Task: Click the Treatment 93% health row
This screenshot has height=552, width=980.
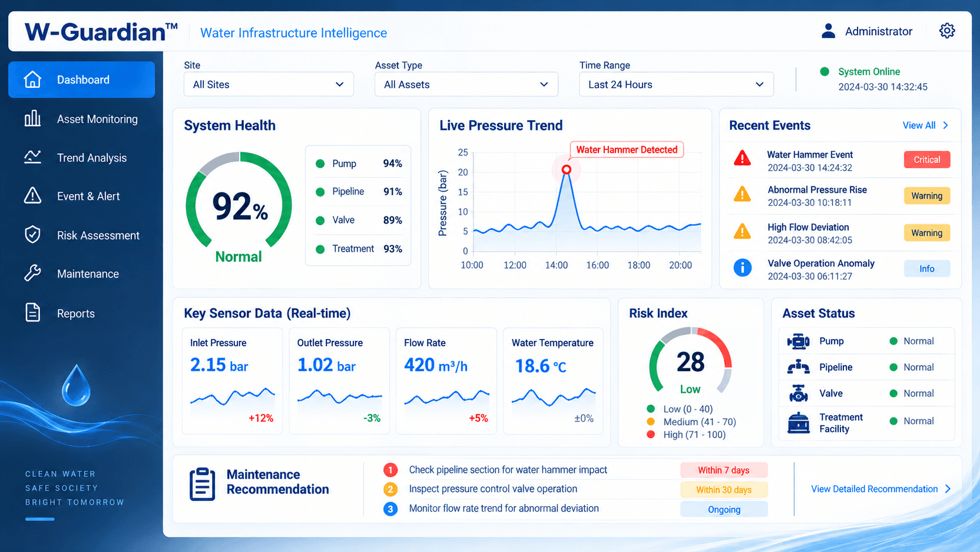Action: tap(359, 249)
